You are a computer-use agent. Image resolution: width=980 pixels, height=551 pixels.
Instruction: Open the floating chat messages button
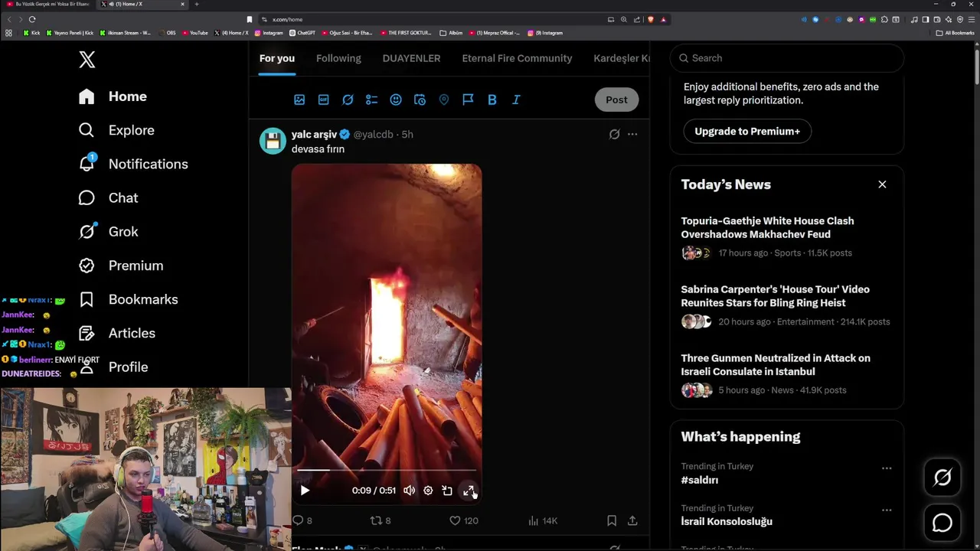[x=942, y=523]
